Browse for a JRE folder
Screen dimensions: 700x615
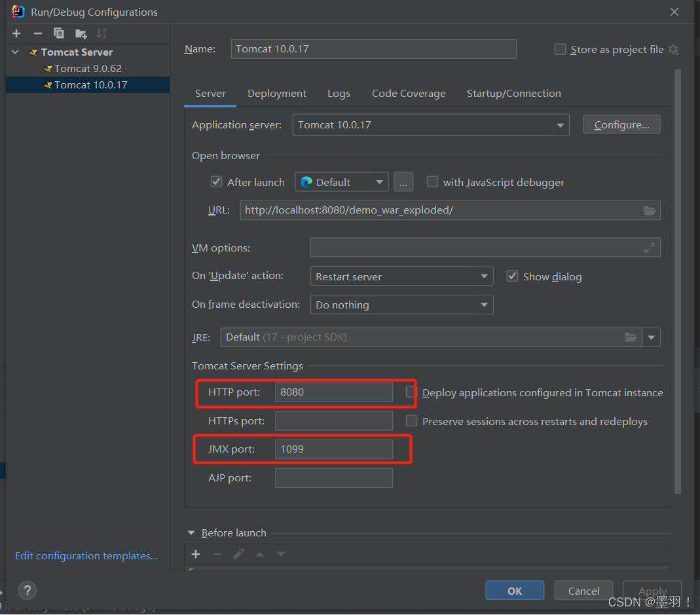tap(631, 337)
